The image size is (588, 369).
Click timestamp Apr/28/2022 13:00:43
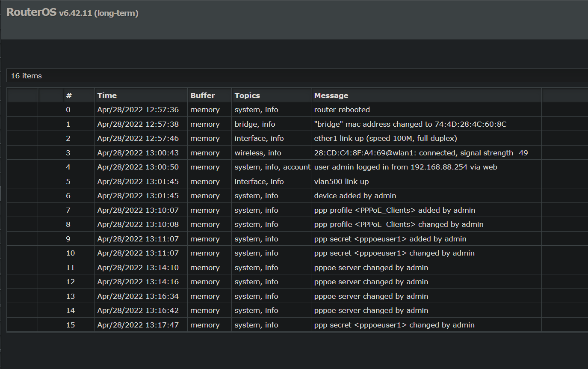(138, 153)
